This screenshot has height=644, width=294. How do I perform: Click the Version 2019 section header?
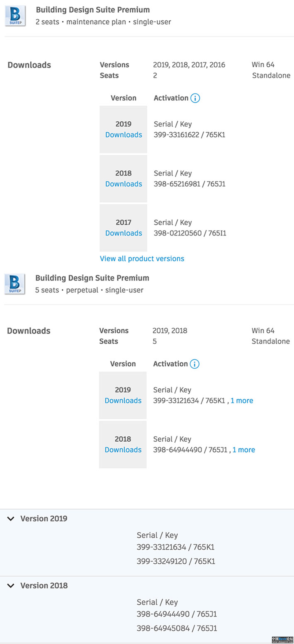tap(44, 519)
